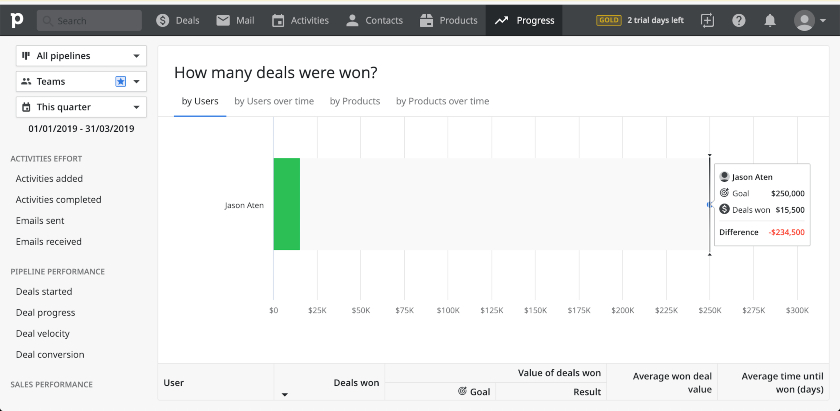Expand the All pipelines dropdown
The image size is (840, 411).
tap(81, 56)
